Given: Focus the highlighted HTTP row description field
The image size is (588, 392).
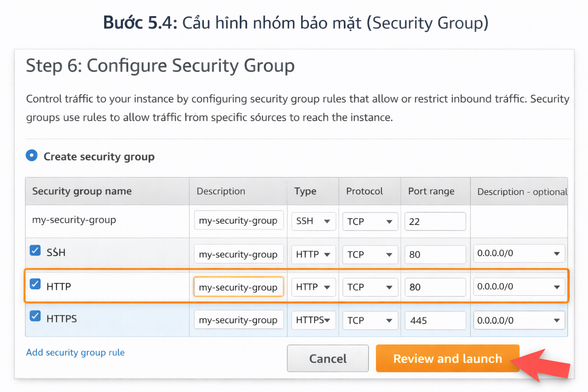Looking at the screenshot, I should [238, 287].
